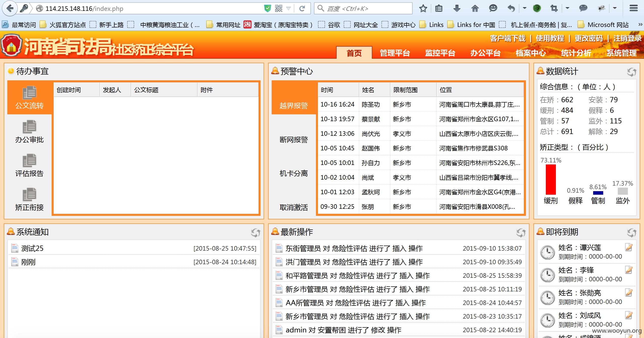Open the 首页 tab
Viewport: 644px width, 338px height.
point(354,53)
